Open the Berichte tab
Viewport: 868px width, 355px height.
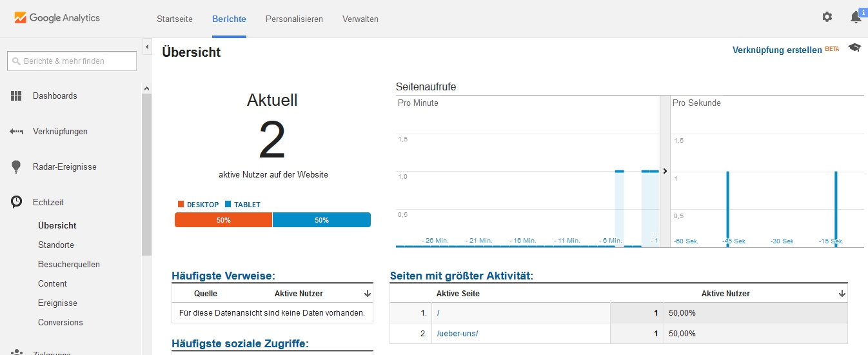[x=229, y=19]
